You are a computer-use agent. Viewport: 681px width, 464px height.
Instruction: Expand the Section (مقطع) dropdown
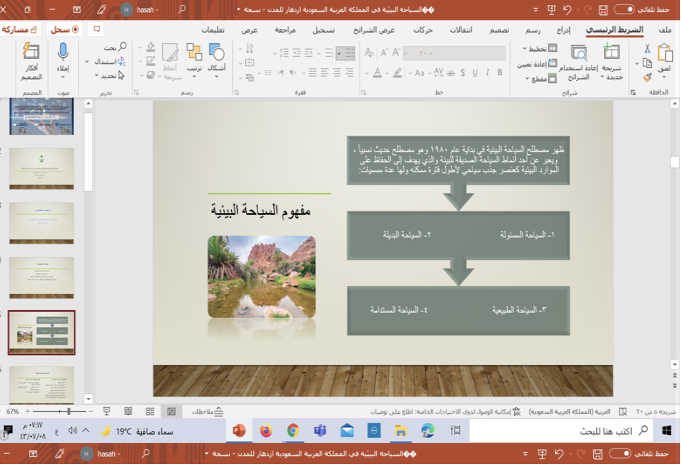point(534,78)
